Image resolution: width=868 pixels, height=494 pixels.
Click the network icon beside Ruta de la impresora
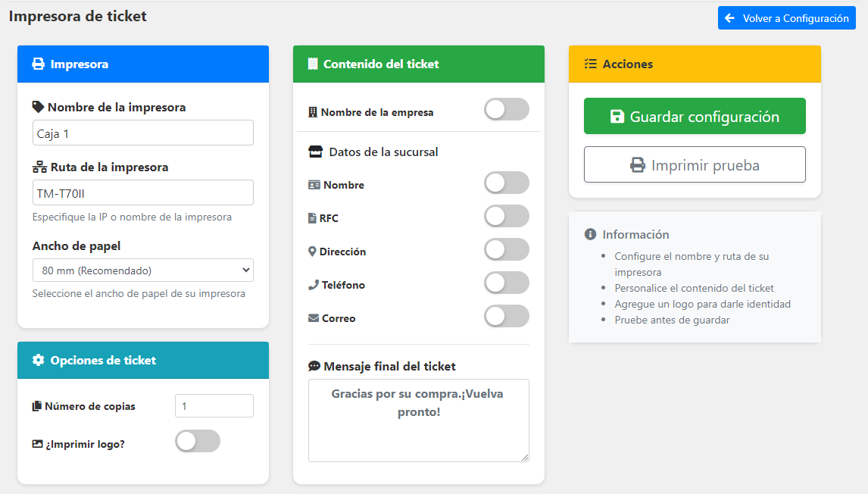[39, 167]
